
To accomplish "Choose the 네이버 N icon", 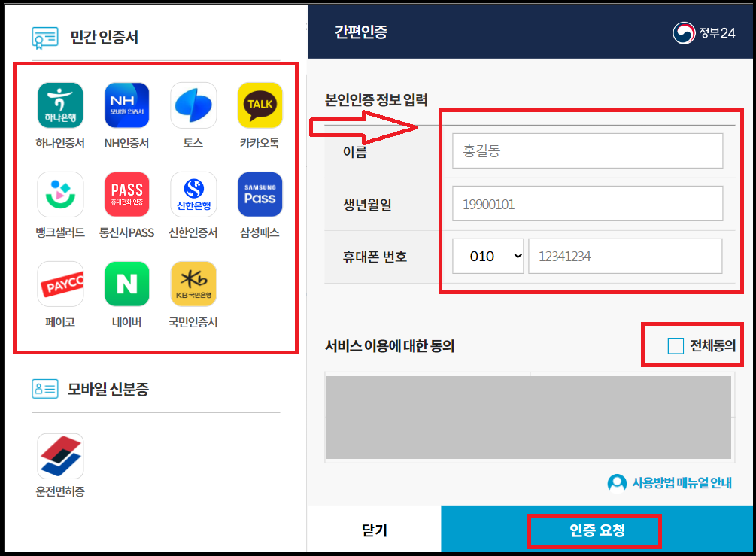I will (x=127, y=284).
